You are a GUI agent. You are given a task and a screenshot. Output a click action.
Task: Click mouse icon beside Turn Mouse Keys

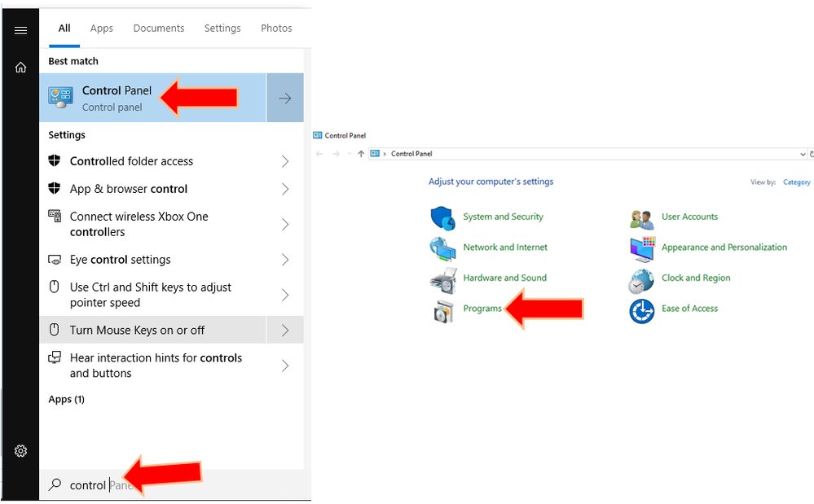click(x=54, y=329)
